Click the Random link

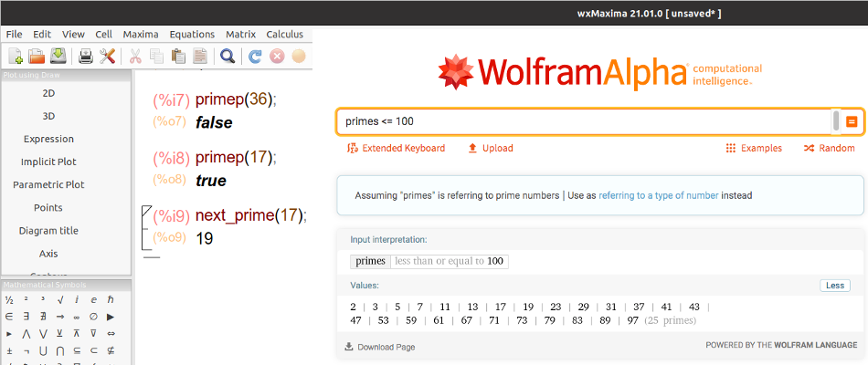tap(830, 148)
